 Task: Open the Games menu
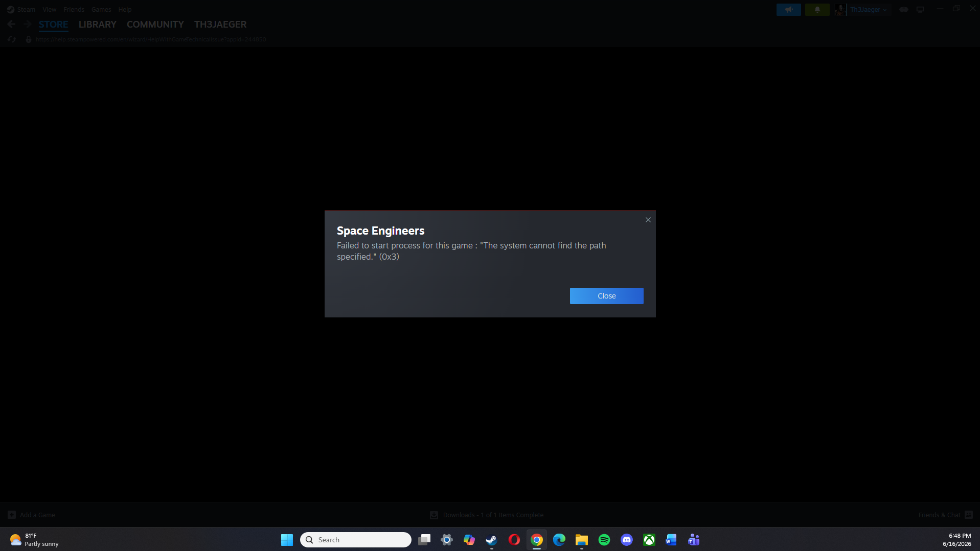(x=101, y=9)
